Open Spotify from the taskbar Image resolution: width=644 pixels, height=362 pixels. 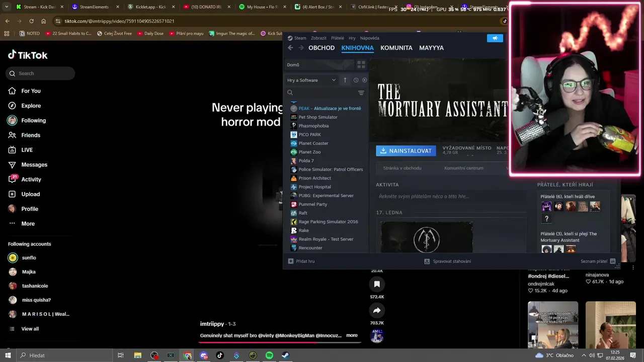(269, 355)
